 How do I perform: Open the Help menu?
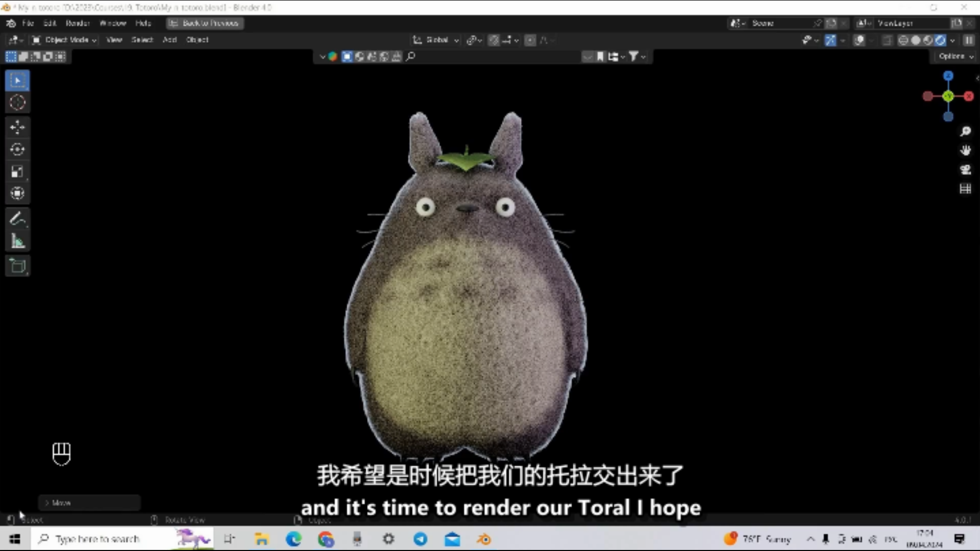(143, 23)
